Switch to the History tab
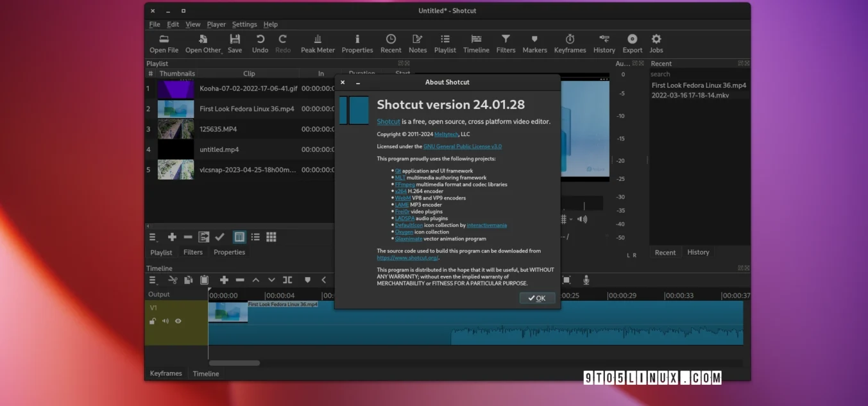868x406 pixels. pos(698,253)
